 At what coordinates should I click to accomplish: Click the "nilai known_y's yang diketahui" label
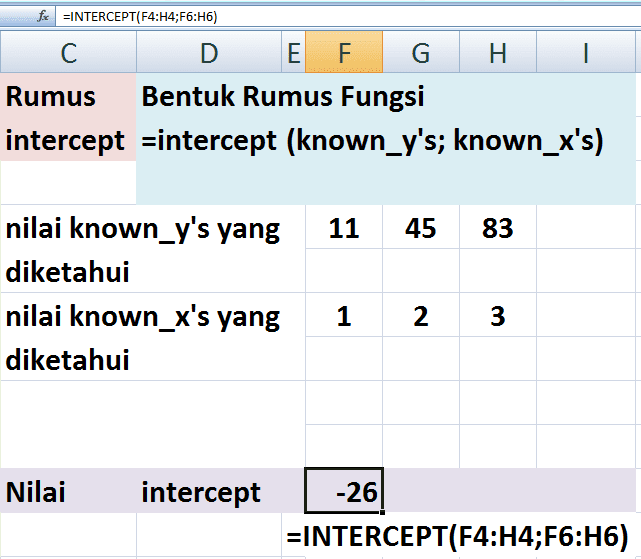pyautogui.click(x=153, y=249)
